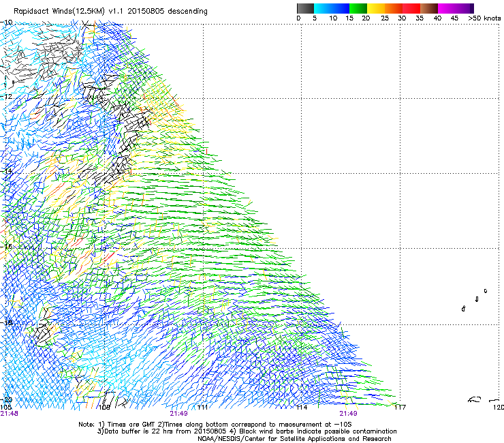Click the longitude label '108'
The image size is (504, 443).
pos(104,408)
